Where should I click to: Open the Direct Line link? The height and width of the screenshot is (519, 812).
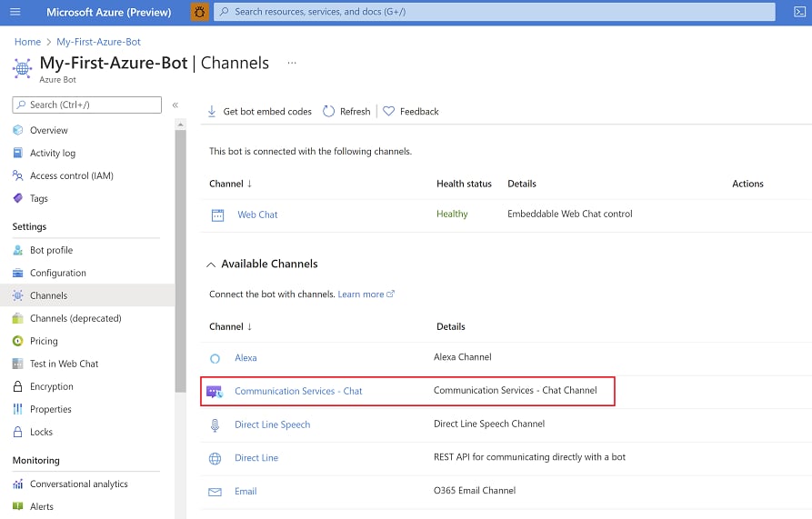(x=256, y=457)
